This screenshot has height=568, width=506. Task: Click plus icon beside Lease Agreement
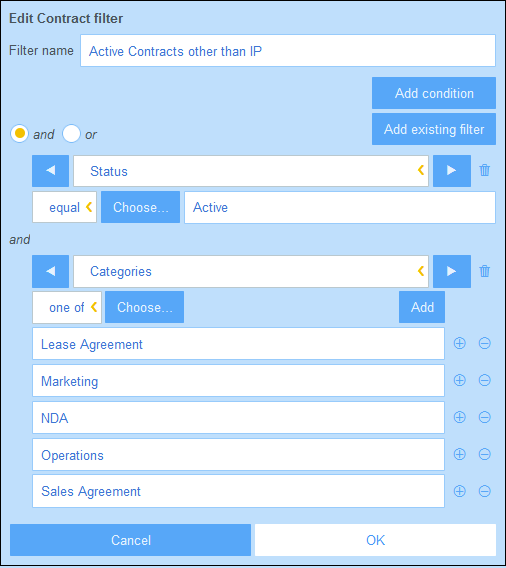point(460,343)
